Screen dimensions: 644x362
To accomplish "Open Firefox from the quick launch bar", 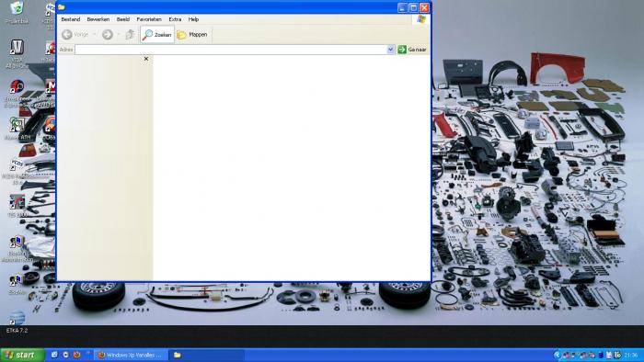I will [x=76, y=355].
